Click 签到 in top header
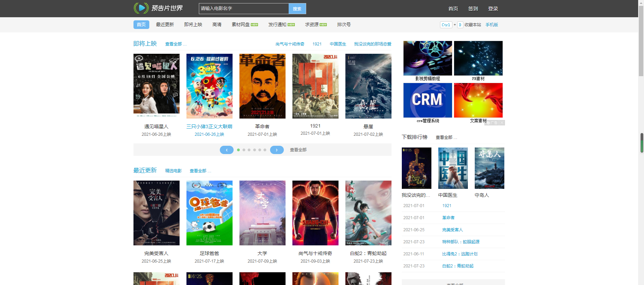644x285 pixels. pos(473,9)
